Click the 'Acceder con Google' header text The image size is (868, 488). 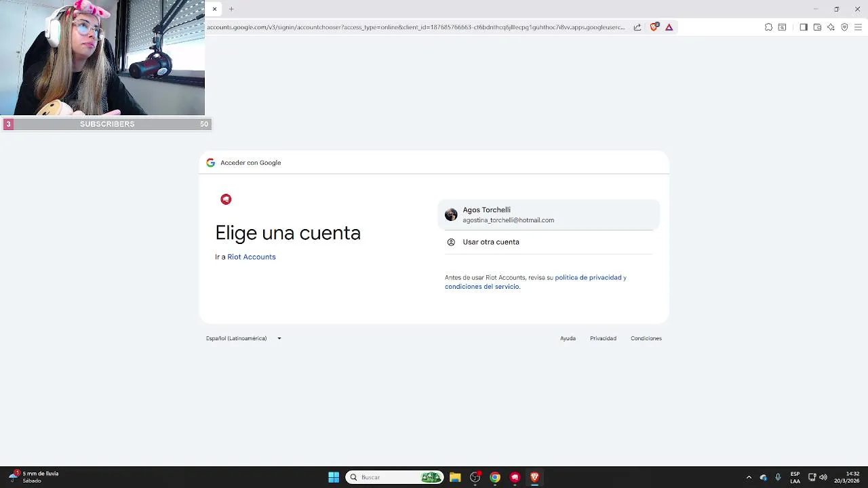pos(251,163)
